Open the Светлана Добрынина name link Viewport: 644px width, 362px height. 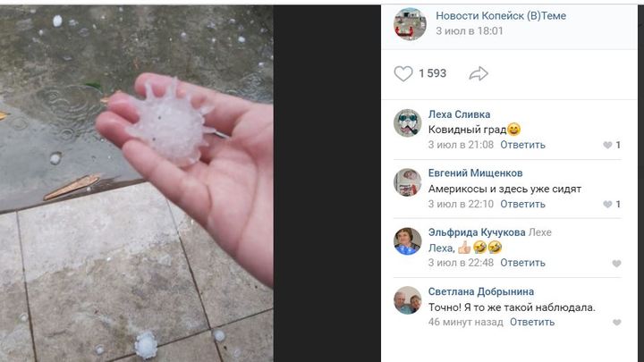[x=481, y=291]
